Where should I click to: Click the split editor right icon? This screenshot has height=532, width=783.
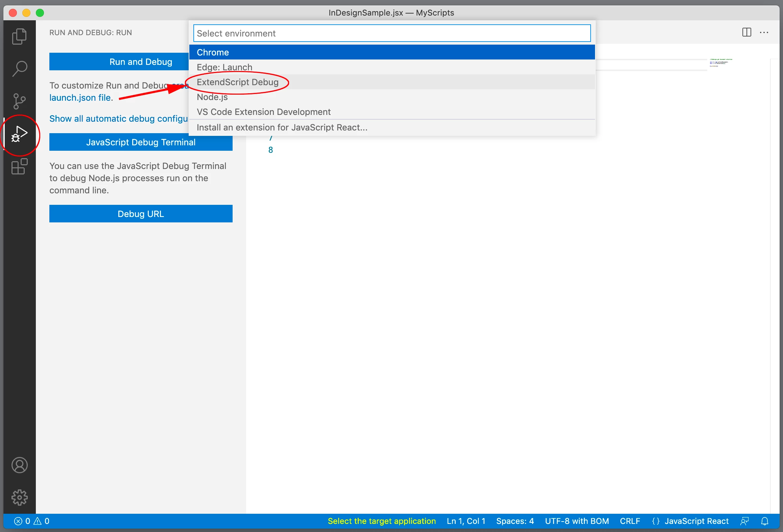coord(746,32)
